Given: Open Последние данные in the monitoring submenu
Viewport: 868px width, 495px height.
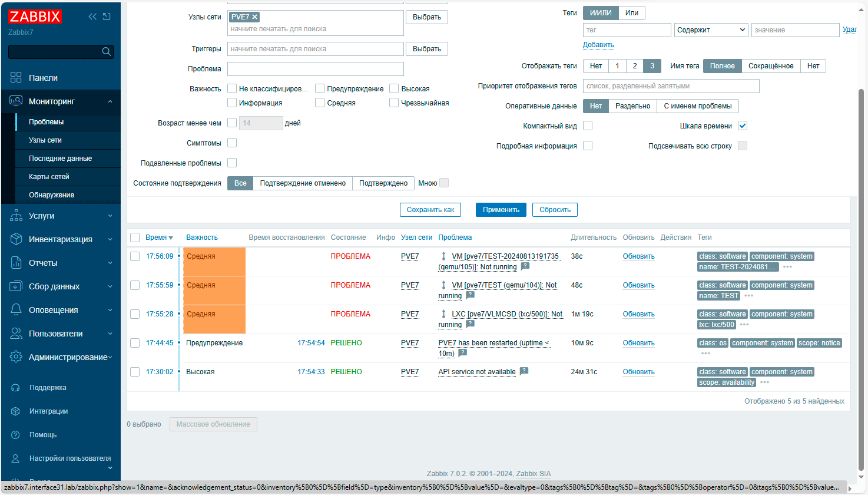Looking at the screenshot, I should coord(60,159).
